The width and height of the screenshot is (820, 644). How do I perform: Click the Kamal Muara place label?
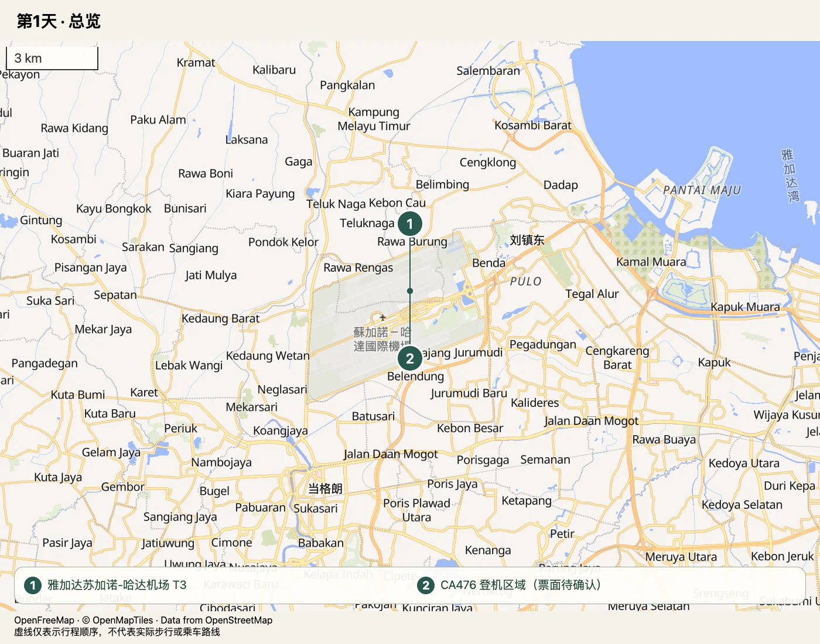pos(651,262)
